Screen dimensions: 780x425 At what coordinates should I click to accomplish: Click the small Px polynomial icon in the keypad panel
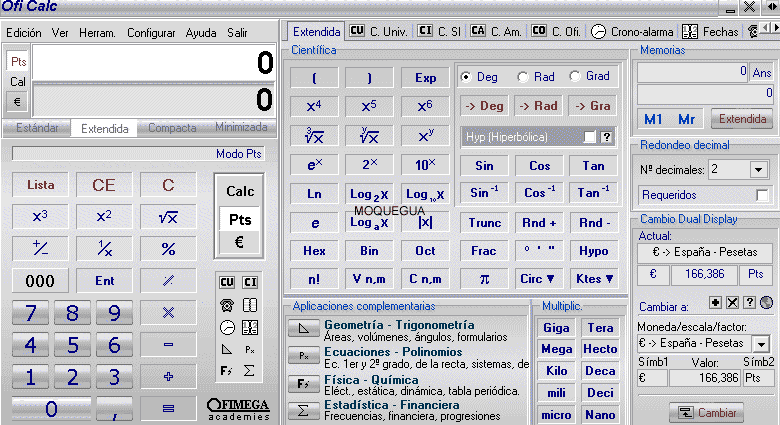(250, 350)
